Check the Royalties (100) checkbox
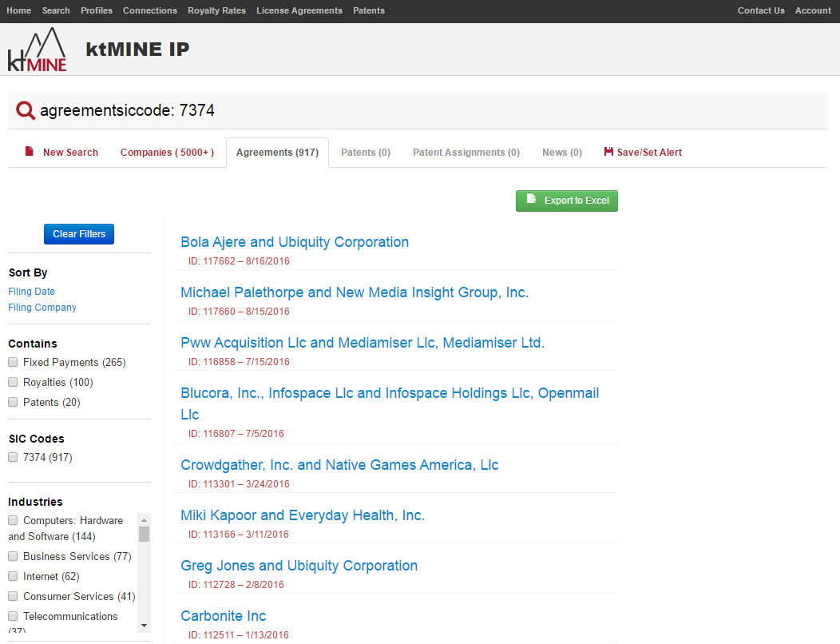The height and width of the screenshot is (644, 840). point(13,382)
